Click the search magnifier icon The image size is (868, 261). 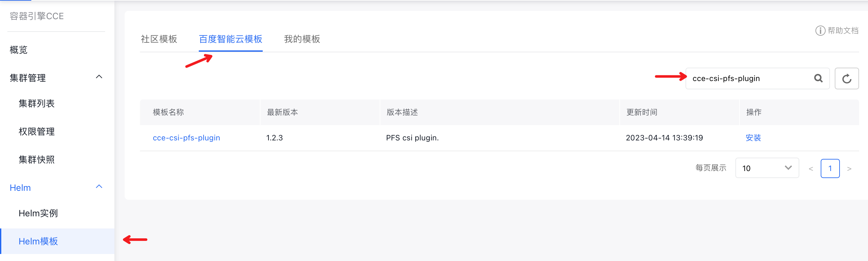[819, 78]
